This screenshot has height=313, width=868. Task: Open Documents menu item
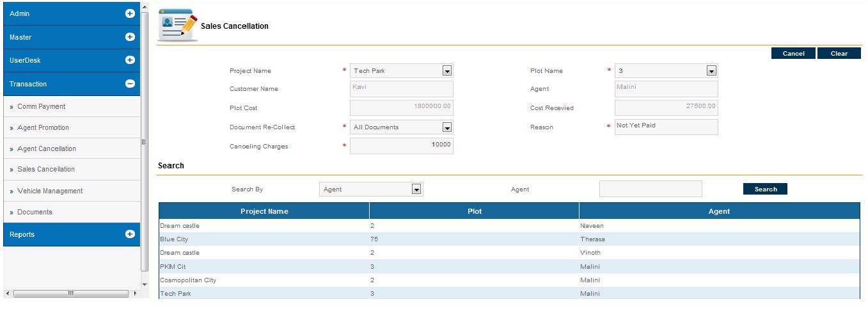pos(35,213)
